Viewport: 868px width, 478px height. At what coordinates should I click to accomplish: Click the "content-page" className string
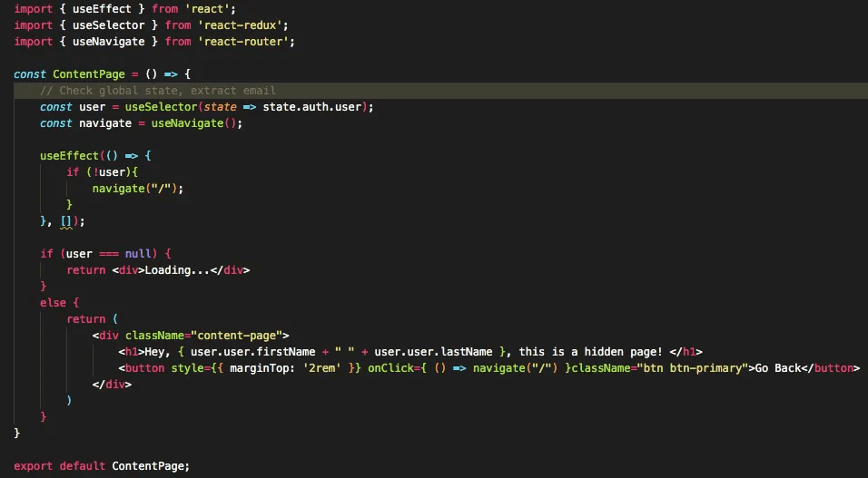pyautogui.click(x=240, y=335)
